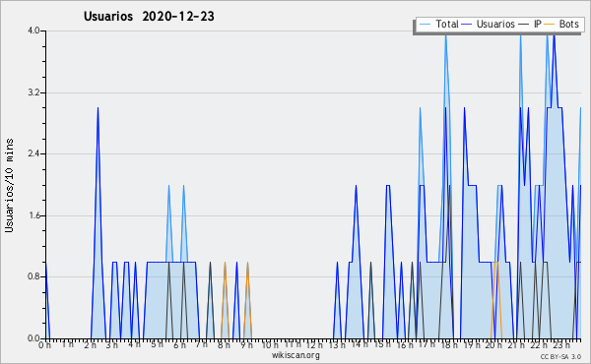Click the orange Bots legend line
Viewport: 591px width, 364px height.
pyautogui.click(x=551, y=25)
